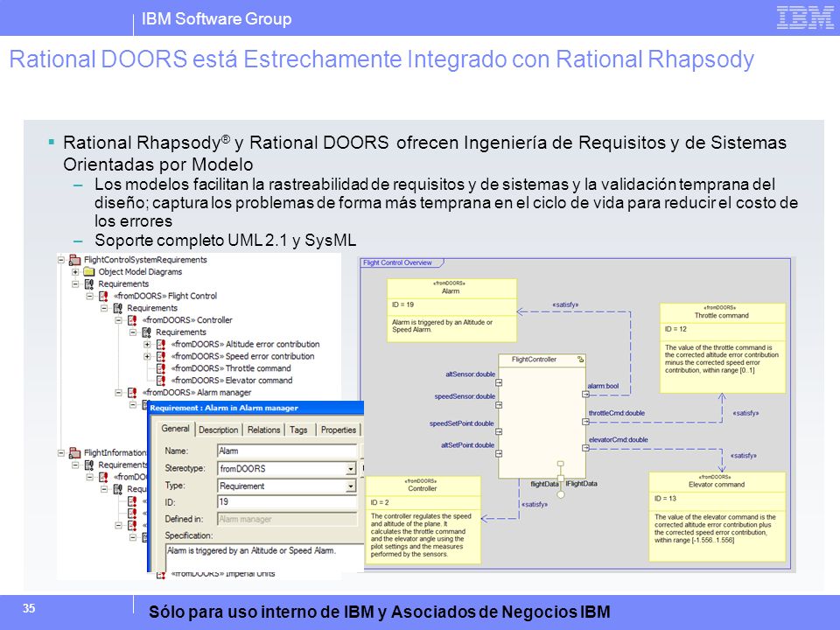Collapse the Alarm manager node
840x630 pixels.
point(119,393)
